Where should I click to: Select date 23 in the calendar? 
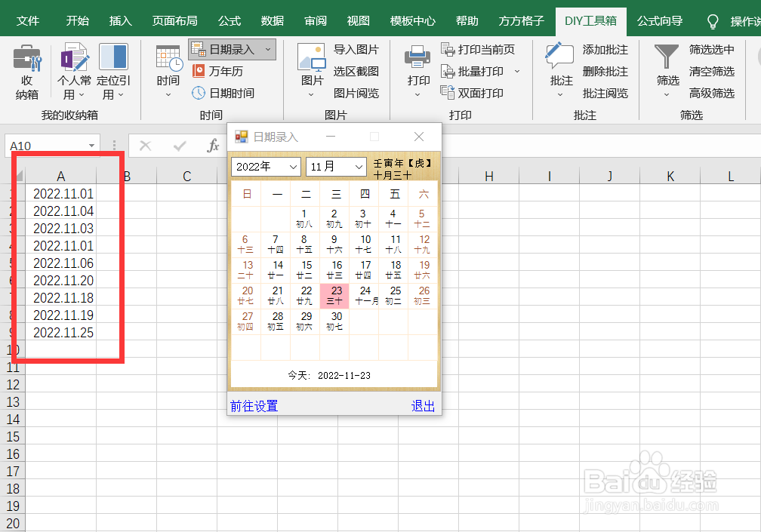[334, 294]
